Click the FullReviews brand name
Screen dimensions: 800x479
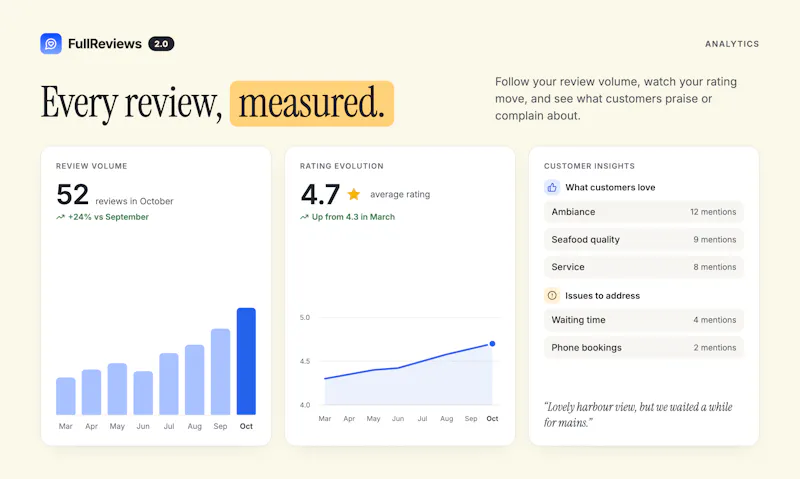point(105,44)
